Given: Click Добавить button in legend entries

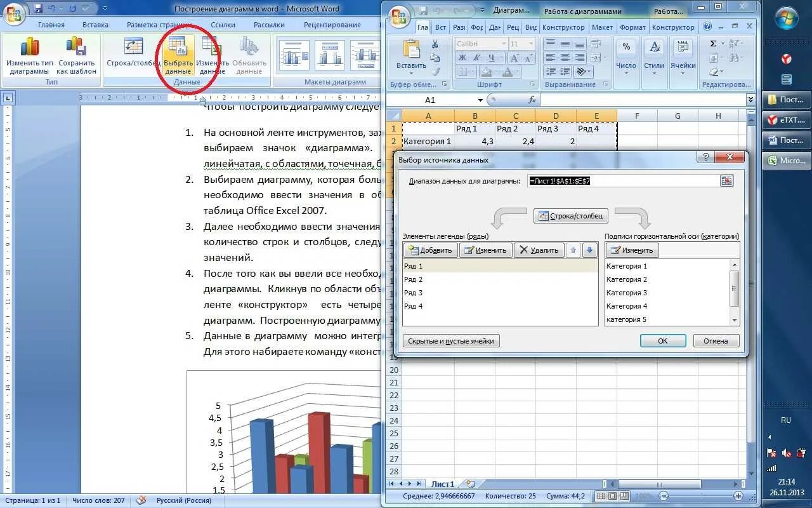Looking at the screenshot, I should point(431,250).
